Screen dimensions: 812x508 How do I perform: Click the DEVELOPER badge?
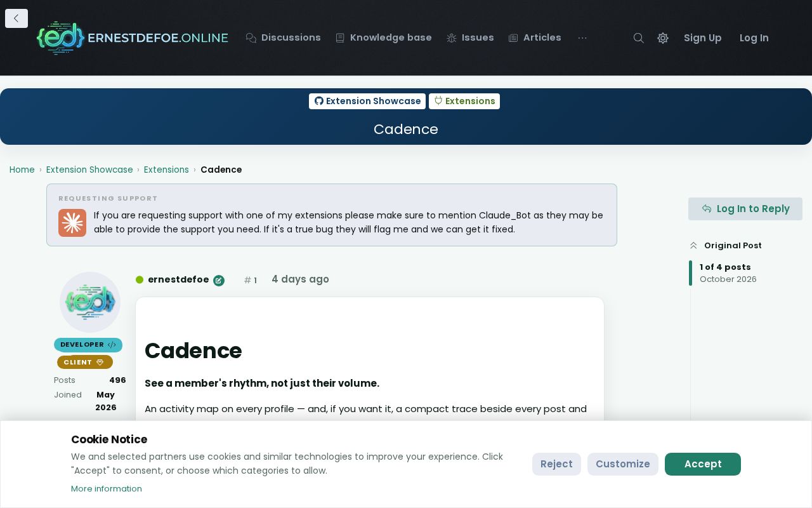[x=88, y=345]
